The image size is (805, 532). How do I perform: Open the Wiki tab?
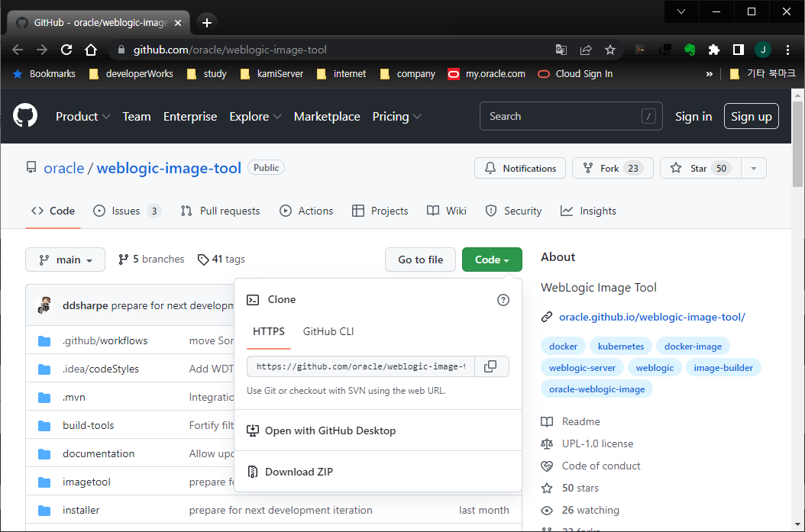tap(447, 211)
